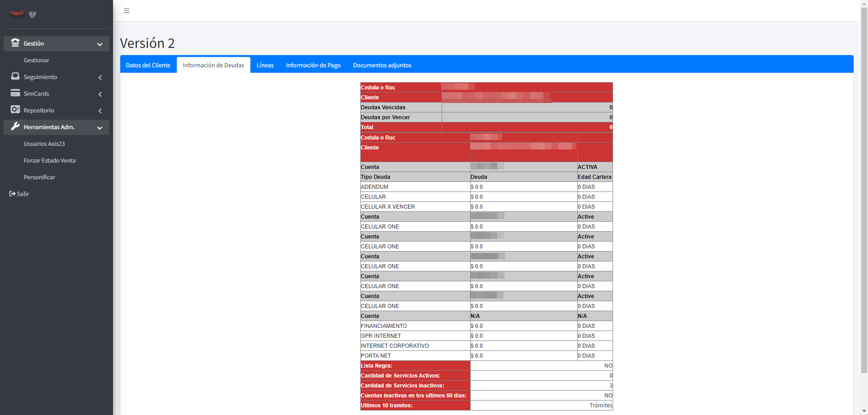Viewport: 868px width, 415px height.
Task: Click the Gestión headset icon
Action: 15,43
